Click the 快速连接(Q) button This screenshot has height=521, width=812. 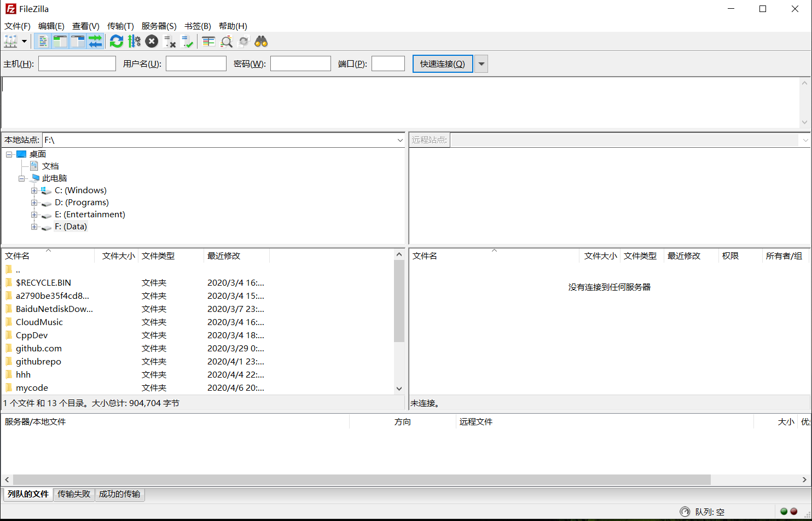[x=443, y=64]
